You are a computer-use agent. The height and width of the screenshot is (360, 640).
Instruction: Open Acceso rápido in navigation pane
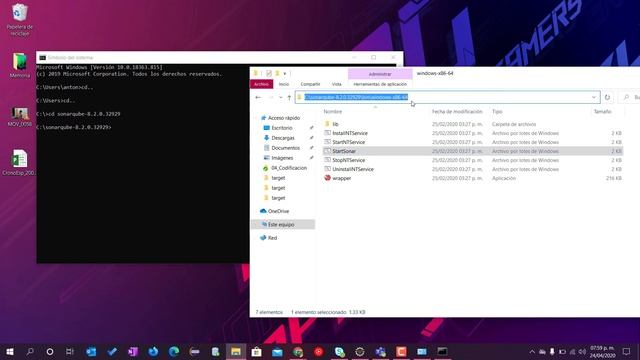[284, 118]
